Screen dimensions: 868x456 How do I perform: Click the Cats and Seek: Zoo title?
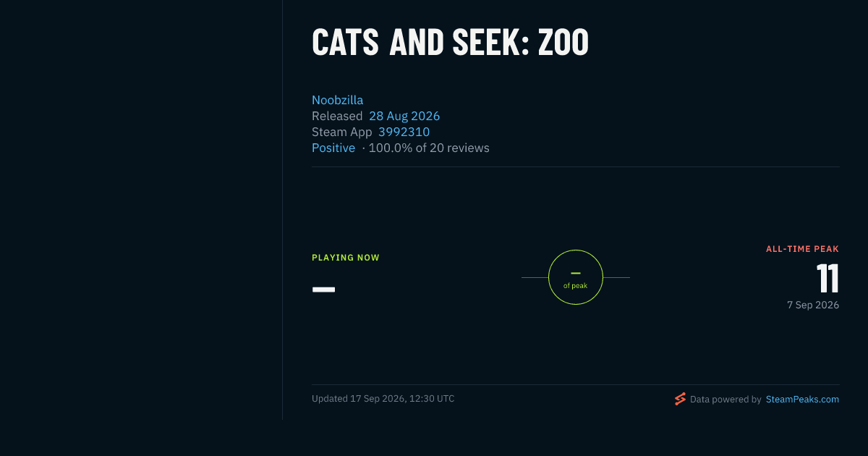pos(450,42)
